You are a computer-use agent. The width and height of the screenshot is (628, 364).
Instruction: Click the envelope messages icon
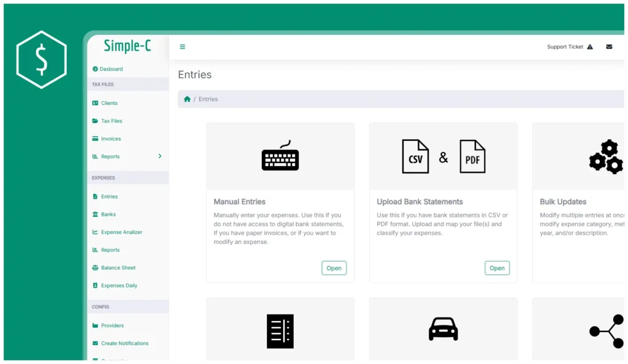click(x=608, y=46)
